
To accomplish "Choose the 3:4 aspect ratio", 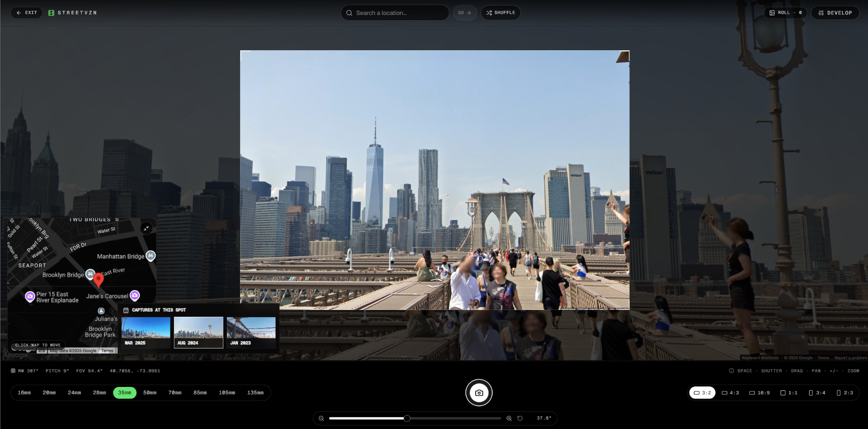I will [817, 393].
